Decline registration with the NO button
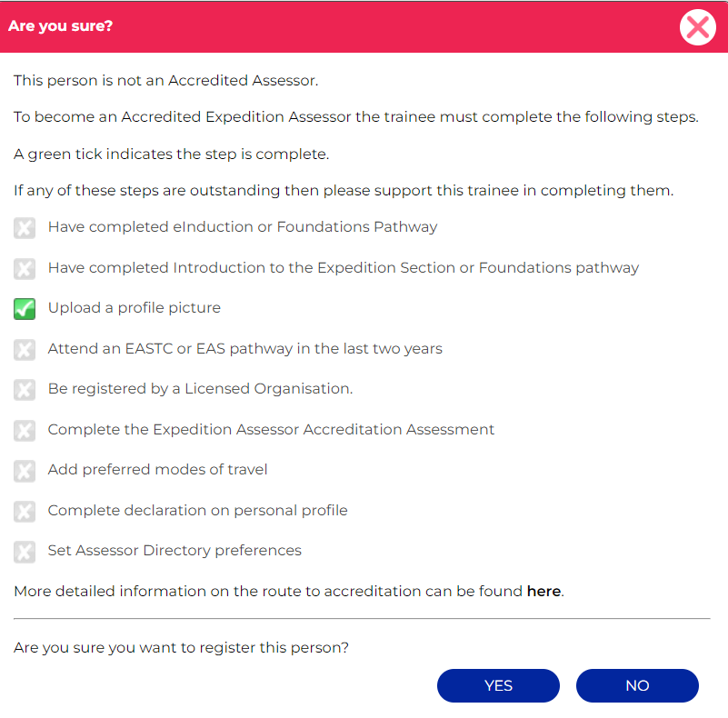Screen dimensions: 728x718 click(637, 685)
